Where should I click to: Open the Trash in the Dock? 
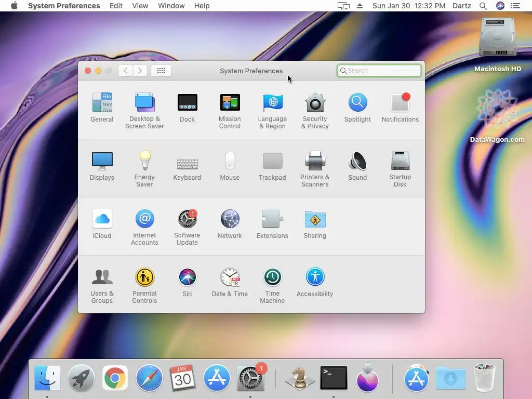click(x=484, y=377)
